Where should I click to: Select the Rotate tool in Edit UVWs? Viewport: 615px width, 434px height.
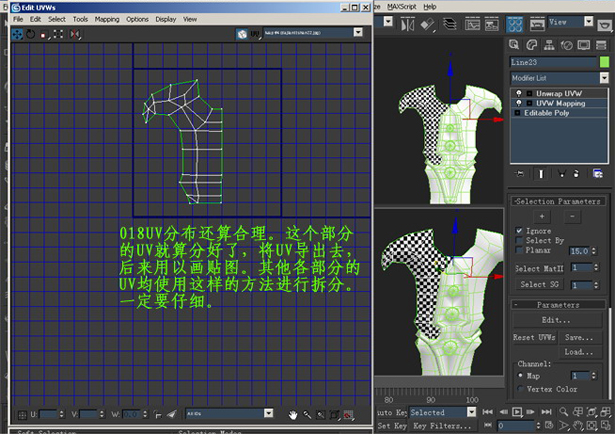click(x=31, y=33)
